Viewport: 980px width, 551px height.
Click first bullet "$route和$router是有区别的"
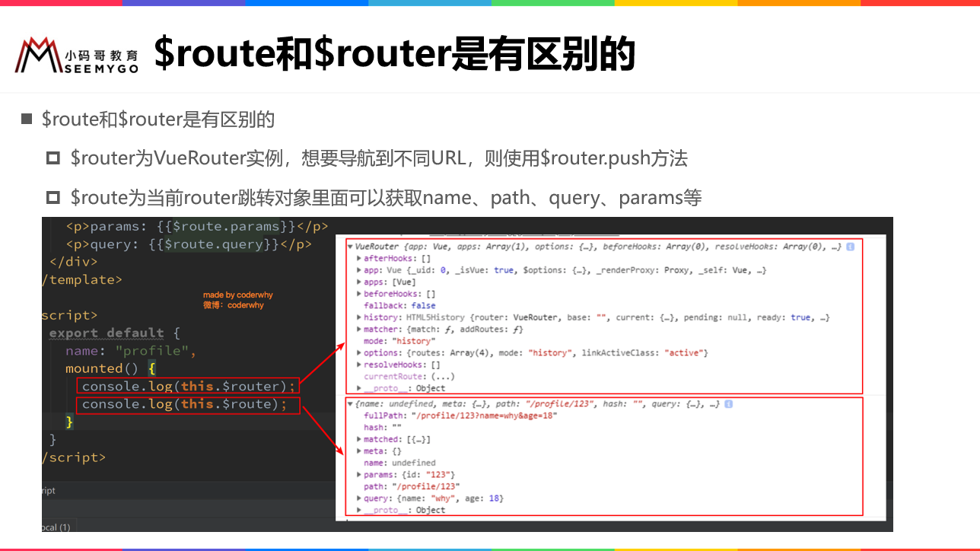158,119
